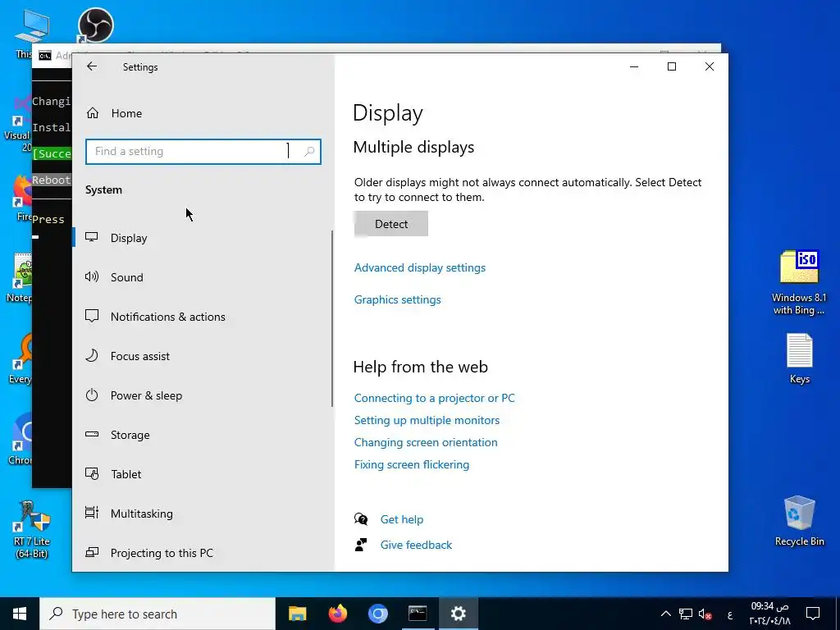Click the Tablet icon in sidebar

click(x=92, y=473)
